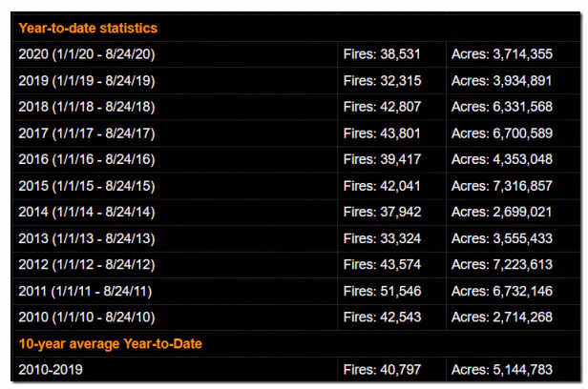Select the 2017 acres value 6,700,589

511,133
